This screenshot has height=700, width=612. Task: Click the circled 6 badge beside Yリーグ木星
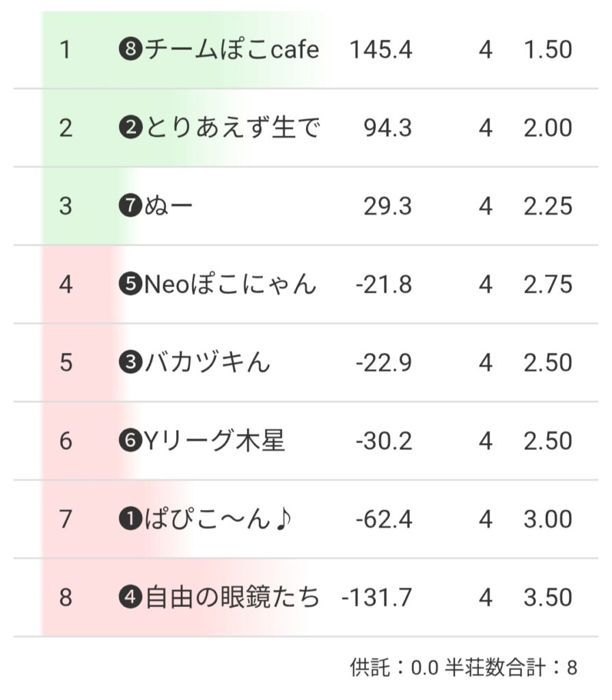pyautogui.click(x=129, y=442)
